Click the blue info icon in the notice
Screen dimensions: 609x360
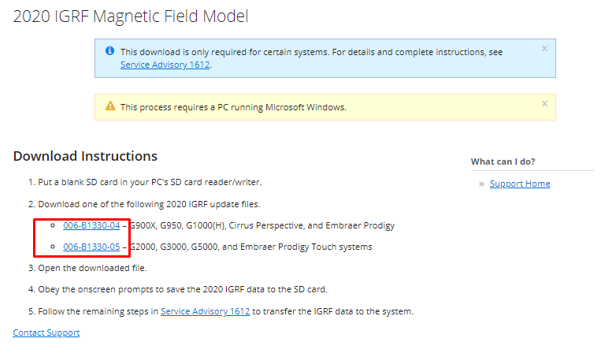click(110, 51)
